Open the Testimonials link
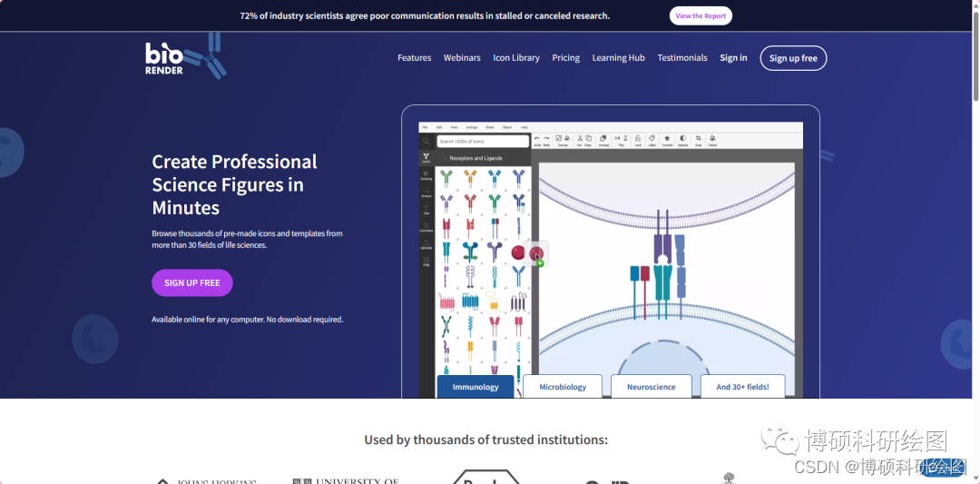The image size is (980, 484). (682, 57)
